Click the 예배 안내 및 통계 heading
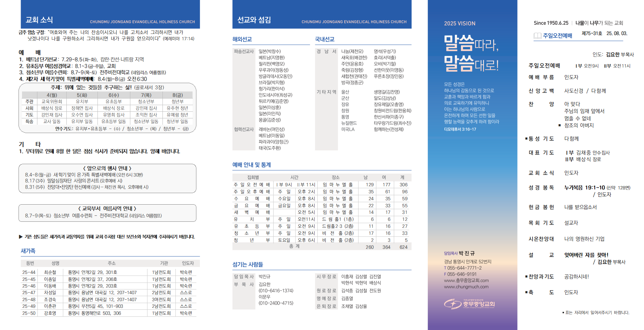This screenshot has height=330, width=644. (x=252, y=165)
